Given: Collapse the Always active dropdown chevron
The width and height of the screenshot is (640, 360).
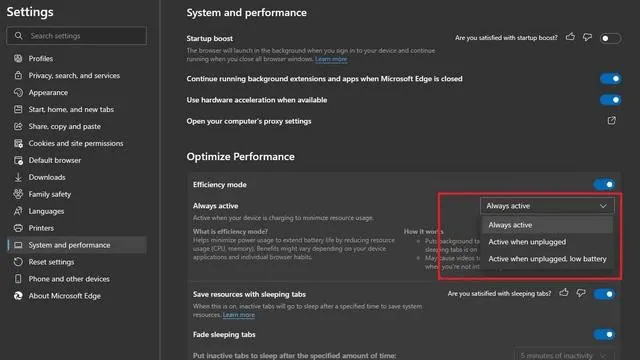Looking at the screenshot, I should (x=603, y=206).
